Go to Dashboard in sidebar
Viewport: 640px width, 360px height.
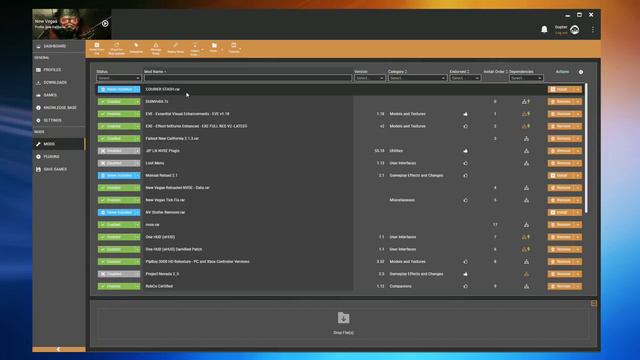tap(55, 46)
